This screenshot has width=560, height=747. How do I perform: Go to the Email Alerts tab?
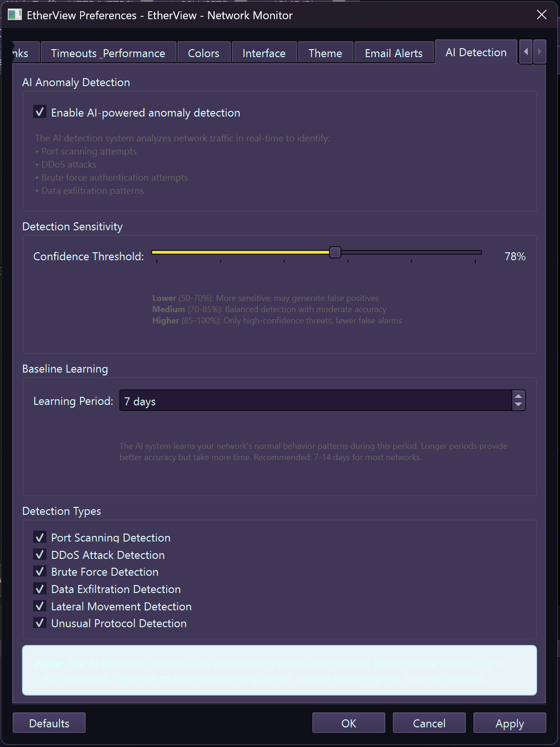(394, 53)
